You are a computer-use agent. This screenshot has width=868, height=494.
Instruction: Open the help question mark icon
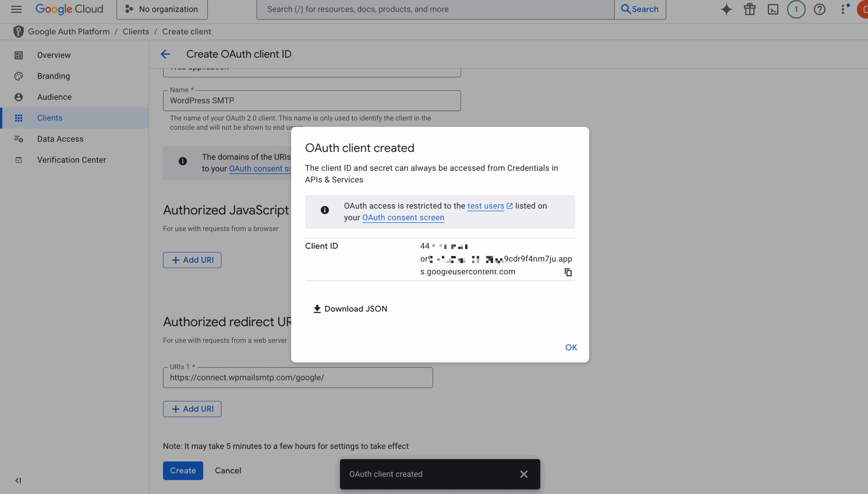pos(820,9)
